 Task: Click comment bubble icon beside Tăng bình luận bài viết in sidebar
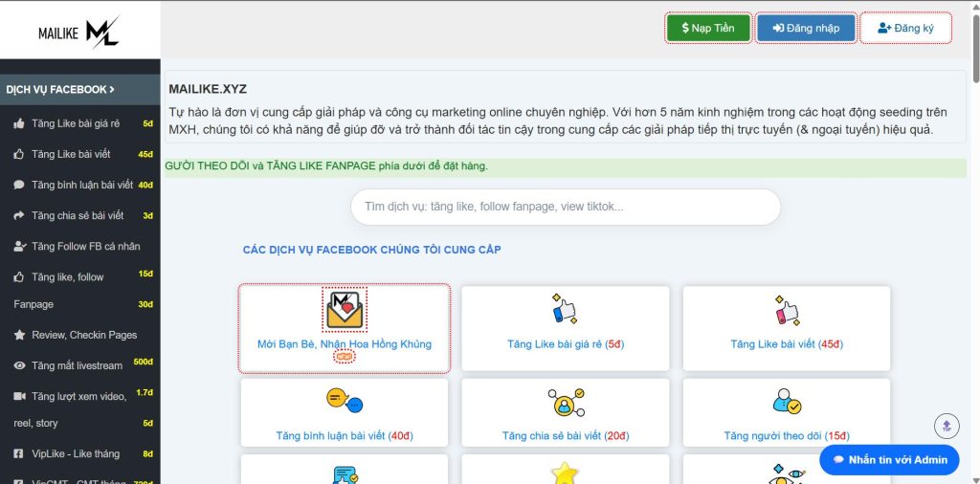click(x=19, y=185)
